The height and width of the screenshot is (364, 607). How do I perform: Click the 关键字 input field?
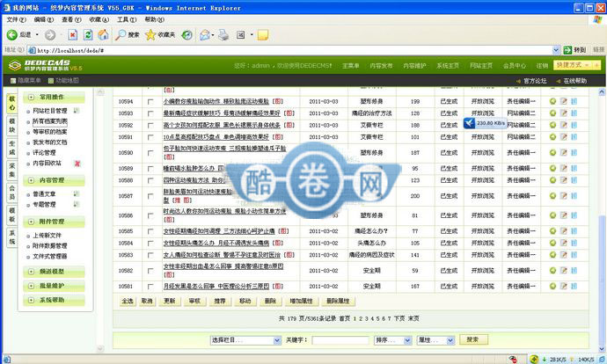340,340
